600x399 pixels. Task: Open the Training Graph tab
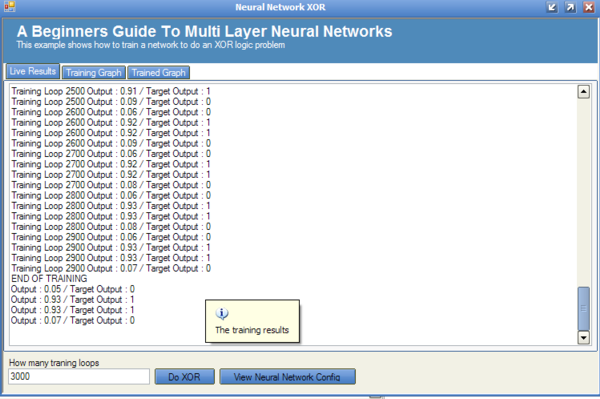click(93, 73)
